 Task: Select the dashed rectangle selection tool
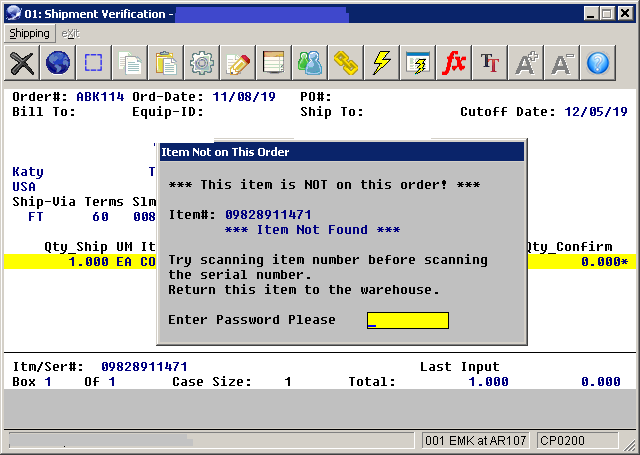(93, 63)
